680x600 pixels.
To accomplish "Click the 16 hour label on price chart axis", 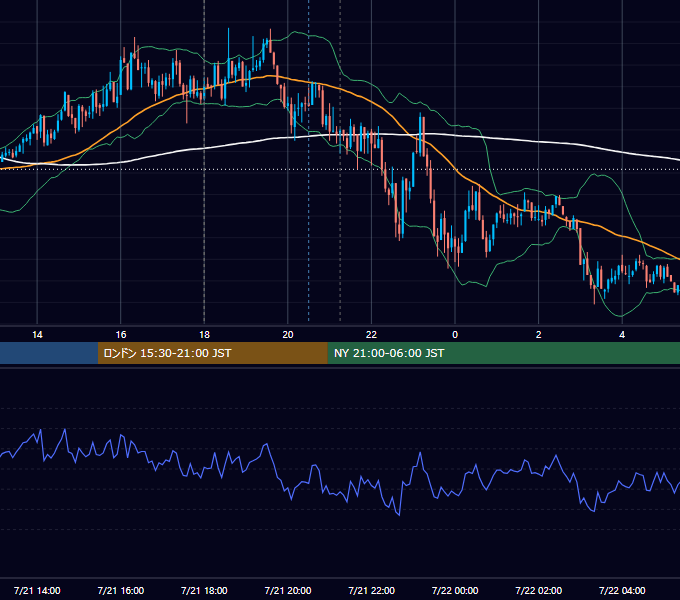I will 121,335.
